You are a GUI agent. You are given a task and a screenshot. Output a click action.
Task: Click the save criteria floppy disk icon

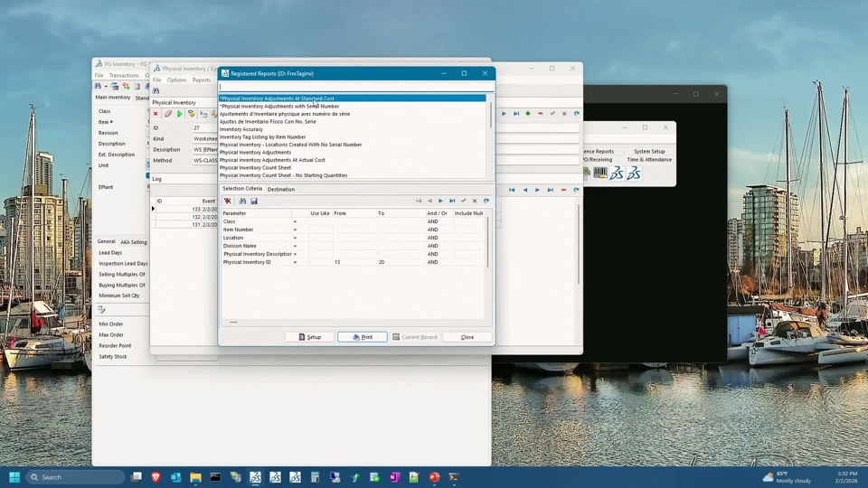point(254,201)
